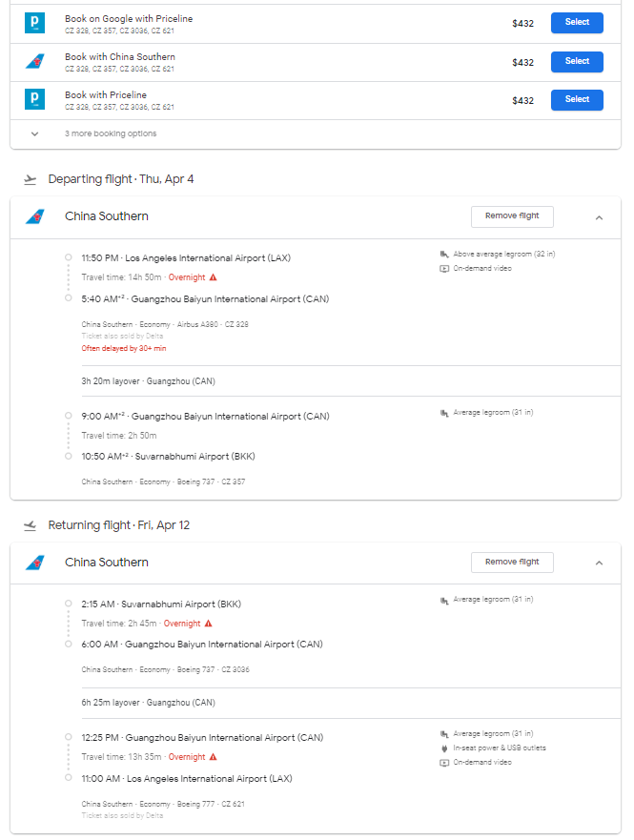Click the Priceline logo beside Book on Google
Viewport: 634px width, 840px height.
point(35,23)
